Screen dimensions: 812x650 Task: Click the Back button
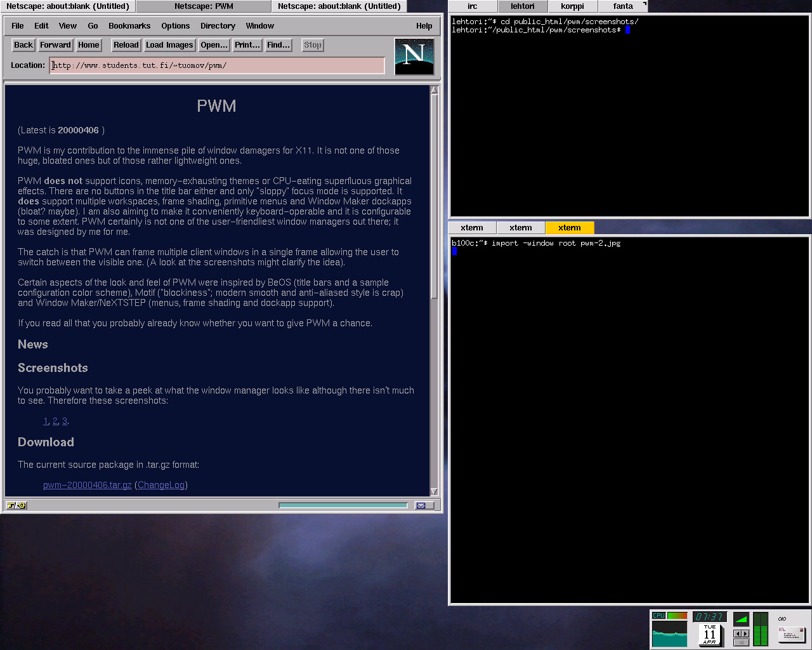(x=23, y=45)
